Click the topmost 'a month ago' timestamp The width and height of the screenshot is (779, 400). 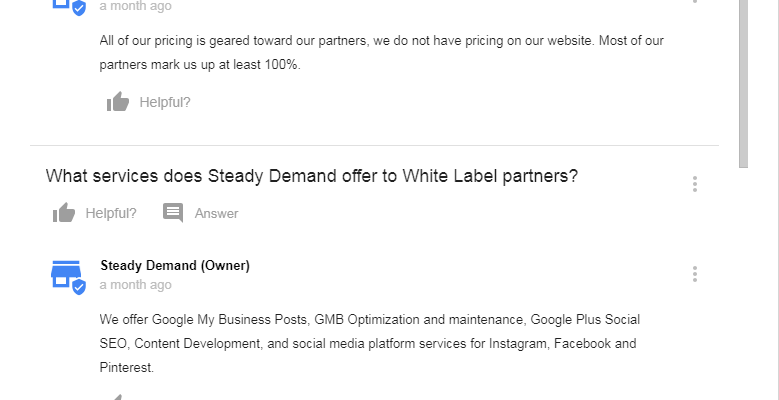(135, 6)
